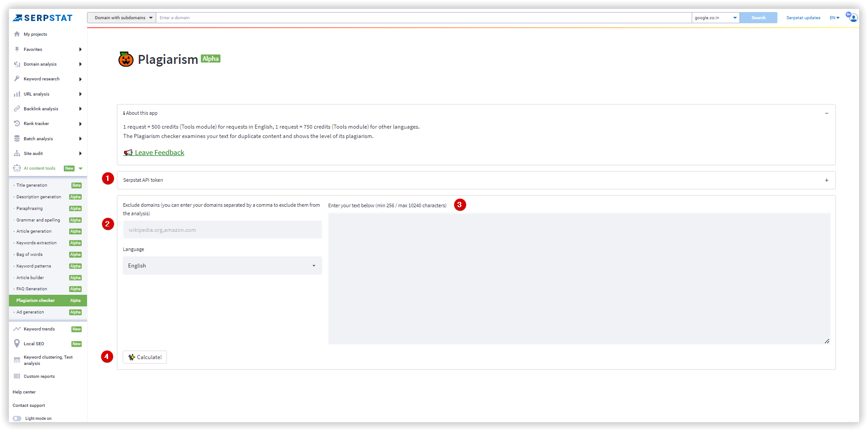Open the user profile avatar icon
This screenshot has height=431, width=868.
point(853,17)
